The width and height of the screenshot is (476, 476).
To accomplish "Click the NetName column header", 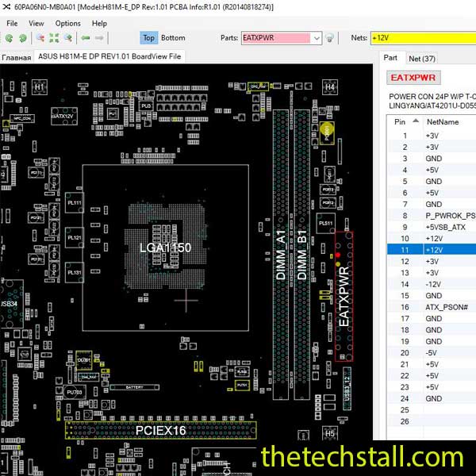I will tap(443, 122).
